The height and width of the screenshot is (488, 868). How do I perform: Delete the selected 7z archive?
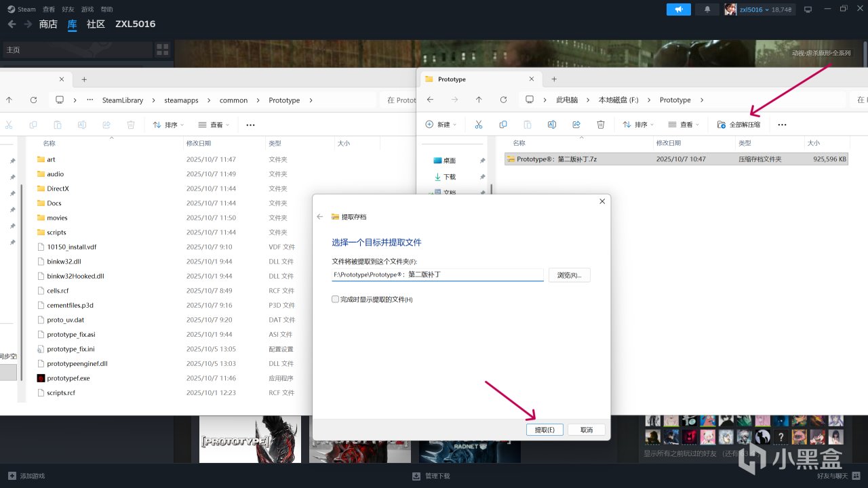point(600,125)
